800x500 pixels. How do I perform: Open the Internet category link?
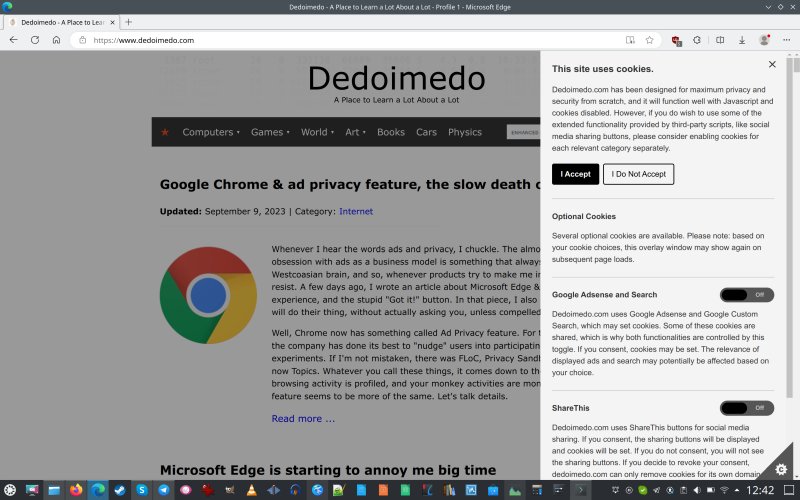click(356, 211)
